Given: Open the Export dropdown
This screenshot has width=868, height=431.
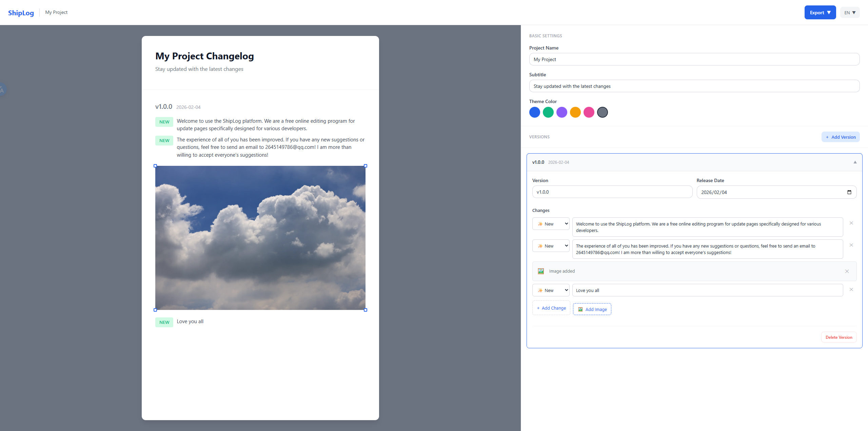Looking at the screenshot, I should coord(820,13).
